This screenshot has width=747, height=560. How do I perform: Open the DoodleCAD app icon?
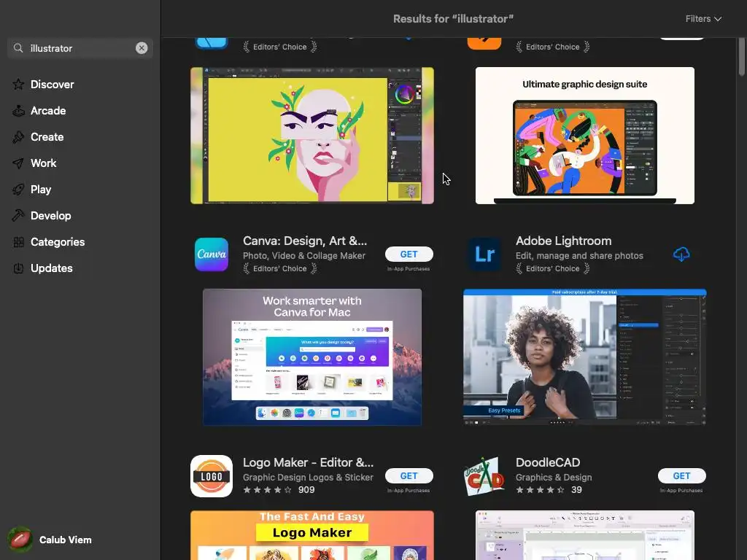click(x=484, y=476)
